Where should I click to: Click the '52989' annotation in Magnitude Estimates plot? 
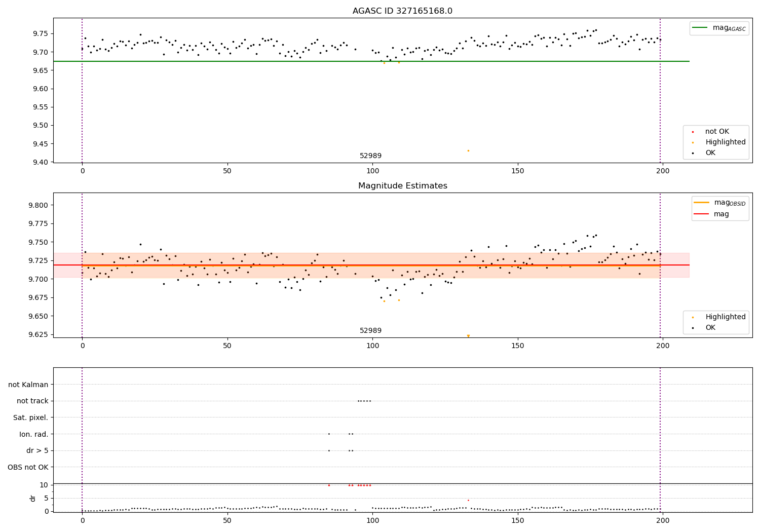click(370, 331)
